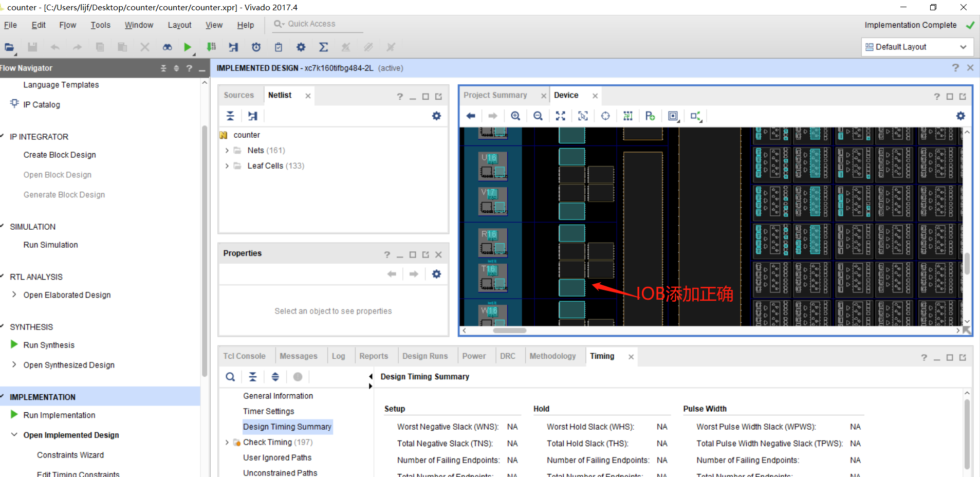
Task: Zoom in on the Device view
Action: 515,116
